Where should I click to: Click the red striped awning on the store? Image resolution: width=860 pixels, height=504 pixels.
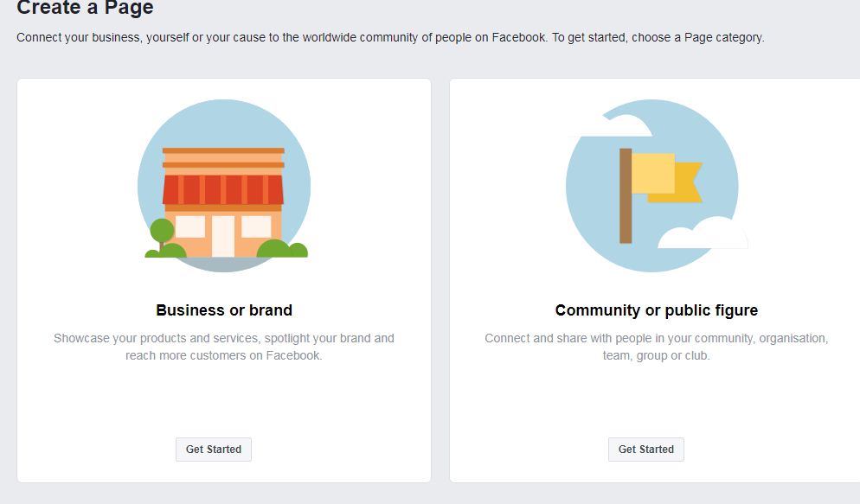[x=223, y=188]
